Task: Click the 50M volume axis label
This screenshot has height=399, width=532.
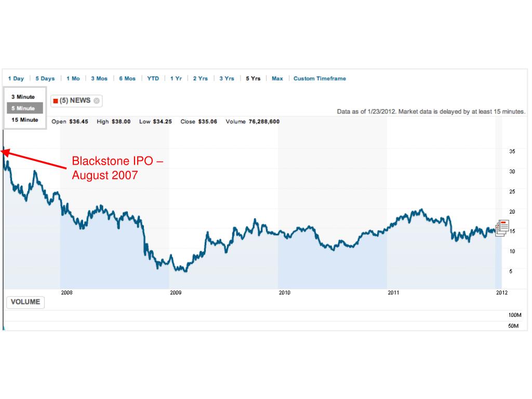Action: pos(513,326)
